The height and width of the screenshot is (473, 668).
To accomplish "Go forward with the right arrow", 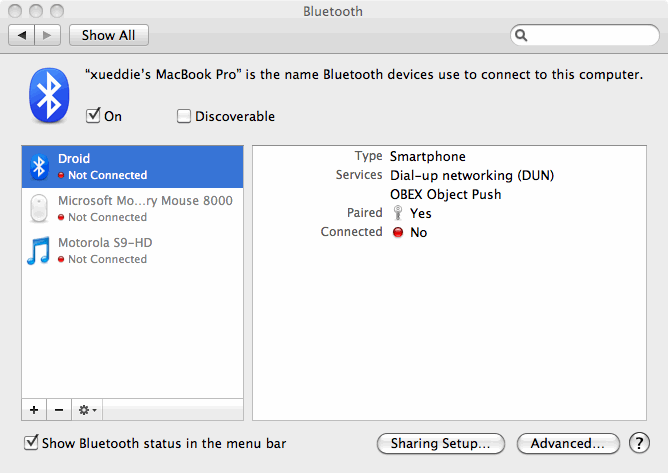I will pyautogui.click(x=47, y=35).
